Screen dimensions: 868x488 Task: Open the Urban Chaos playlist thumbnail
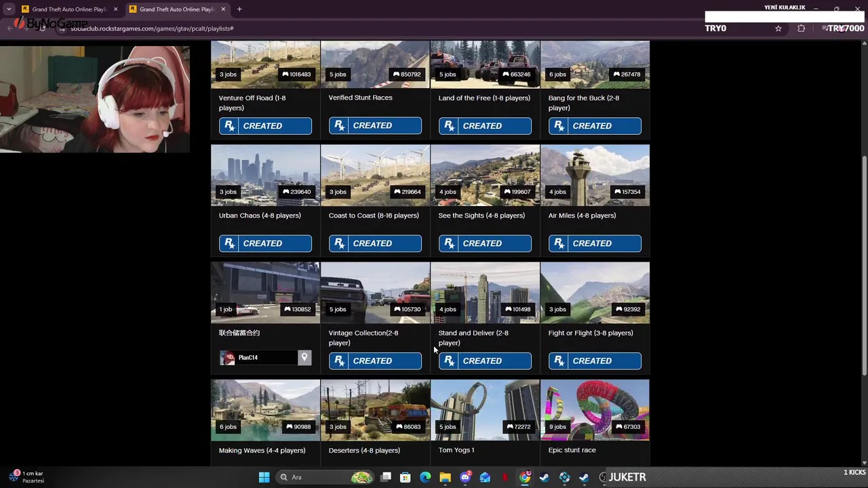click(265, 175)
